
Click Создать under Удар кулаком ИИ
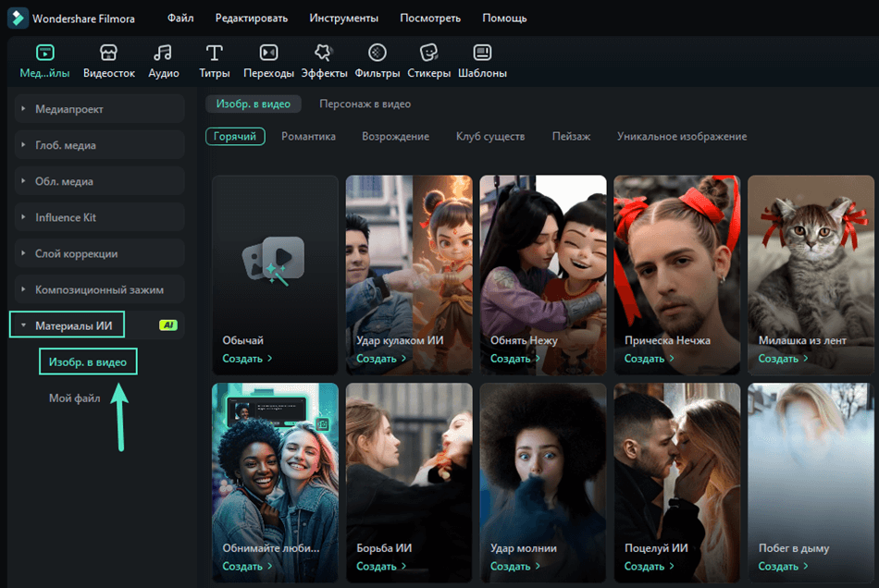click(381, 359)
